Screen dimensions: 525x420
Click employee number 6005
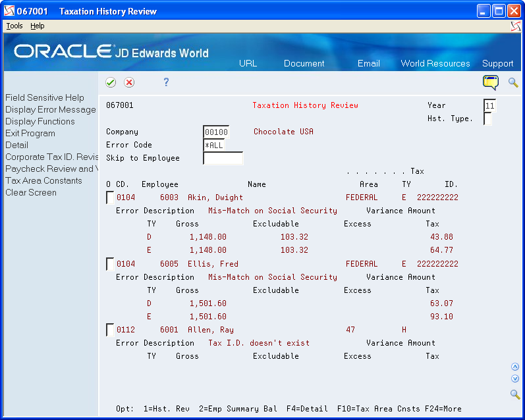(x=169, y=264)
